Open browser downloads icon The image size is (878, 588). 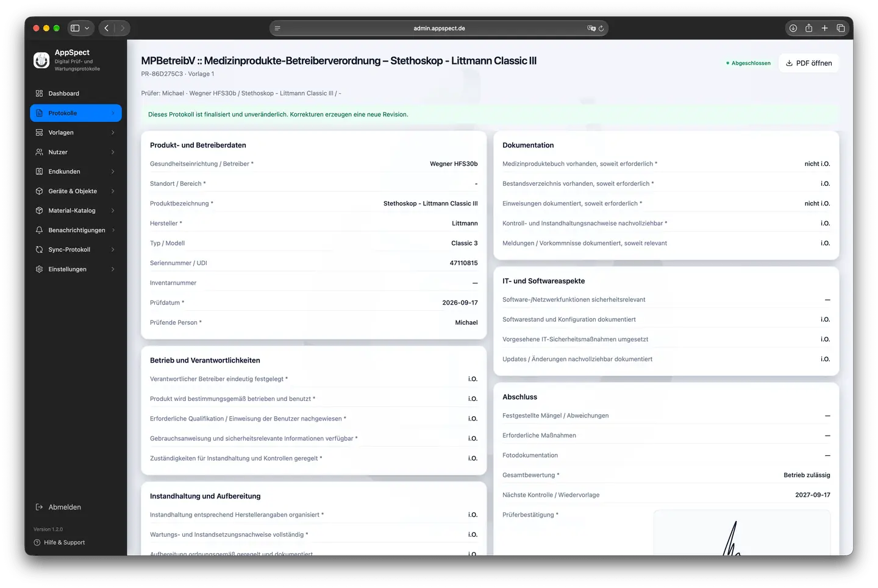[x=793, y=28]
